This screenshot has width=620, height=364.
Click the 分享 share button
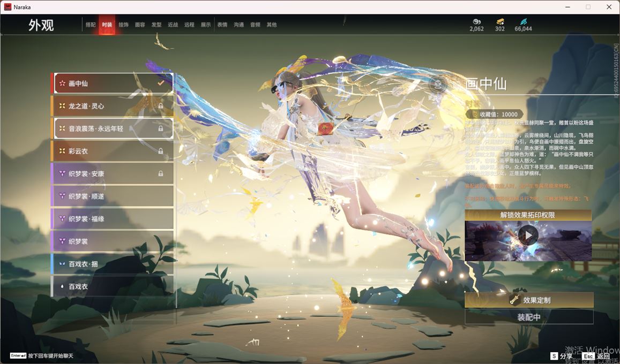[561, 356]
